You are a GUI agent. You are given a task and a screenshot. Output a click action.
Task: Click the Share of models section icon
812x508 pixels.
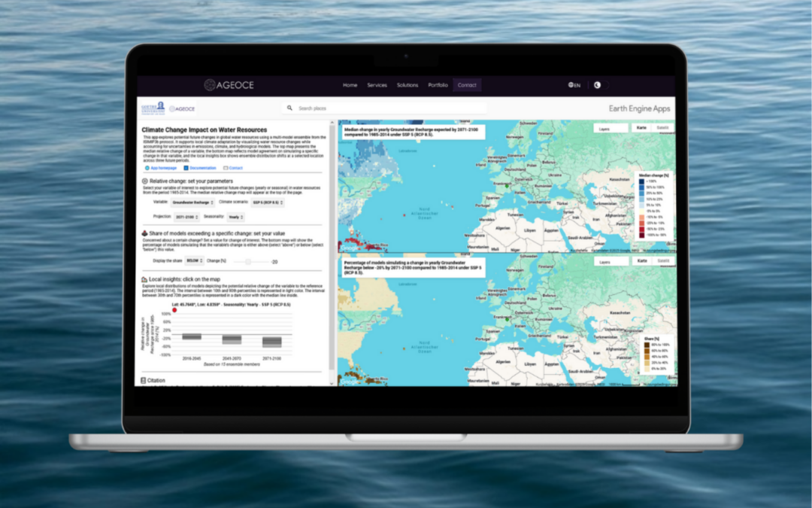tap(145, 233)
